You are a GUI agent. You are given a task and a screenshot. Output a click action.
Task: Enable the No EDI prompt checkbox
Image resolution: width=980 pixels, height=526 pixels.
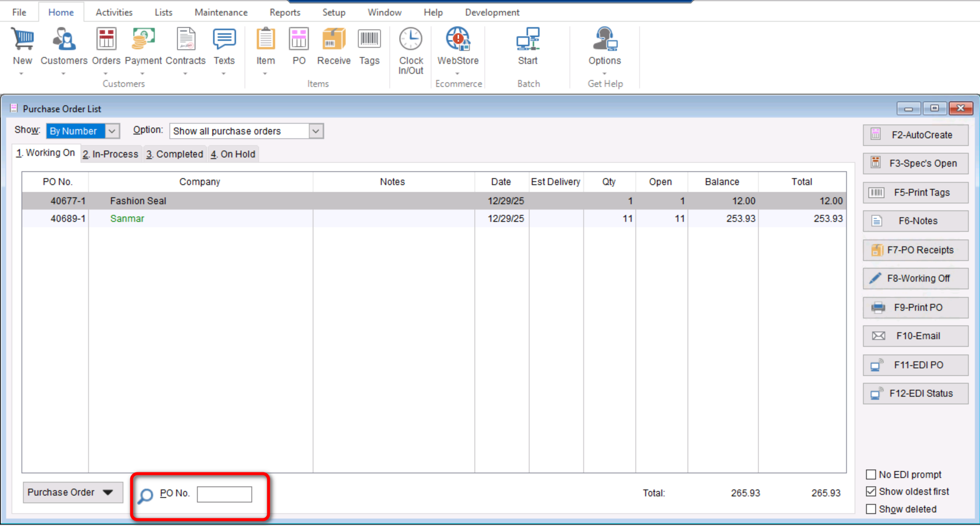click(x=871, y=474)
